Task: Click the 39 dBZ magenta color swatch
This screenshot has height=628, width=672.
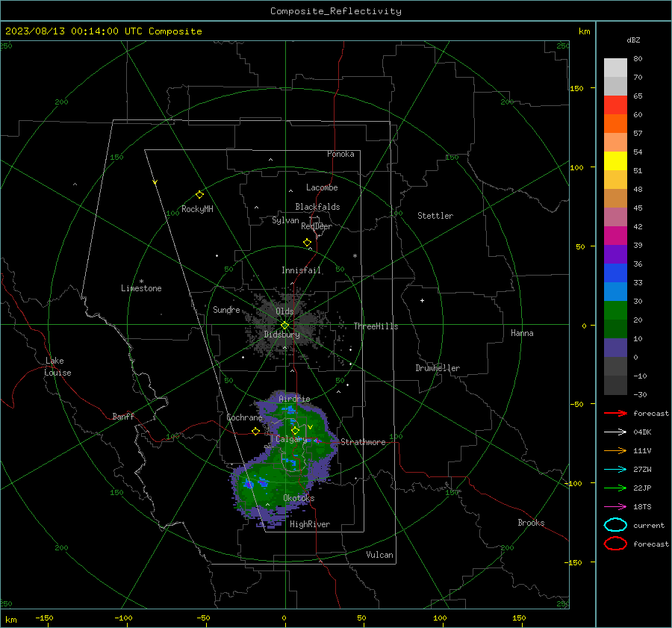Action: 615,235
